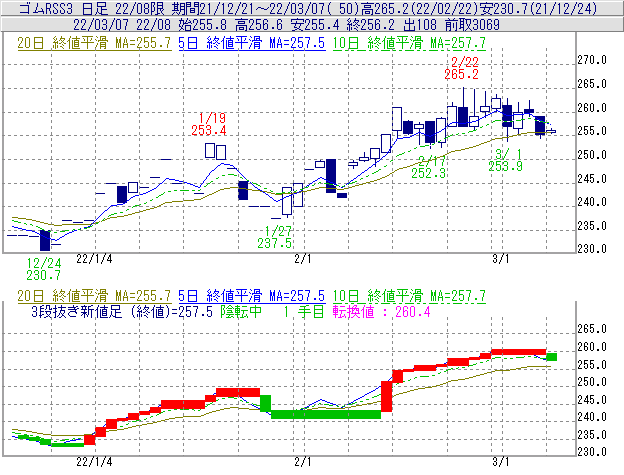This screenshot has height=475, width=624.
Task: Click the ゴムRSS3 日足 22/08限 title text
Action: (x=93, y=8)
